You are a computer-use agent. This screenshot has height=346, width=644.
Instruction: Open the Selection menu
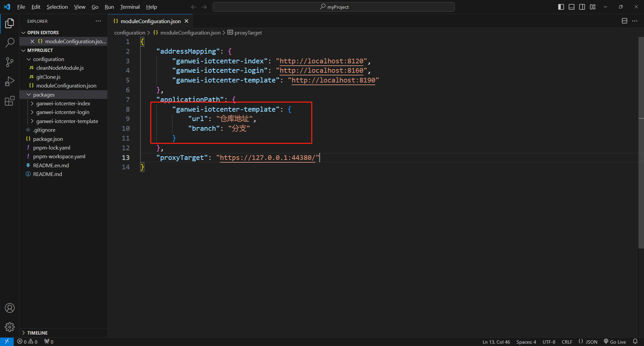coord(57,7)
